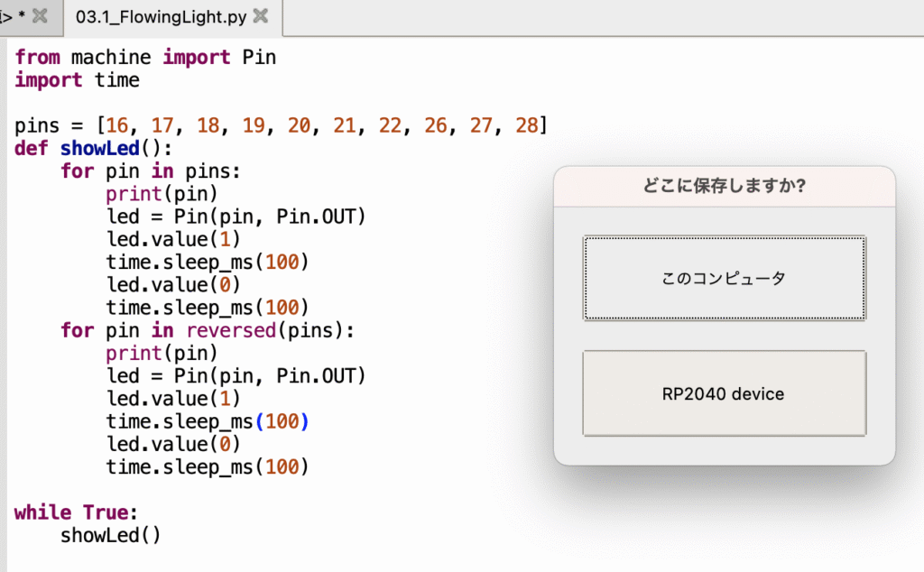Click the first print(pin) statement
Viewport: 924px width, 572px height.
162,194
